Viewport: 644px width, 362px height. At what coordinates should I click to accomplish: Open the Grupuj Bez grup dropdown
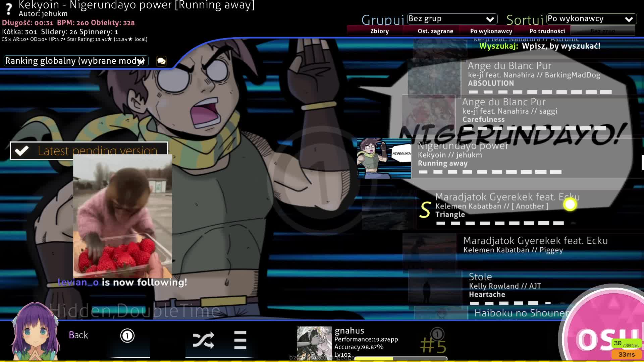(x=452, y=19)
